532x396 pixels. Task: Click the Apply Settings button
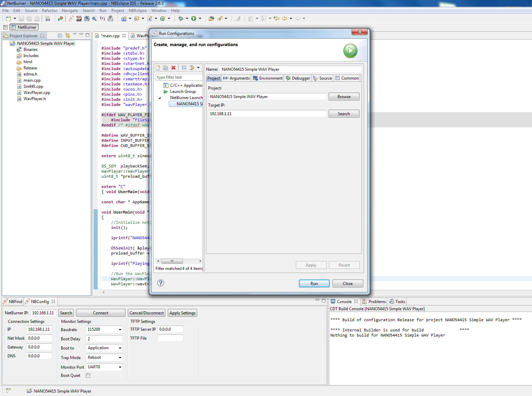182,313
